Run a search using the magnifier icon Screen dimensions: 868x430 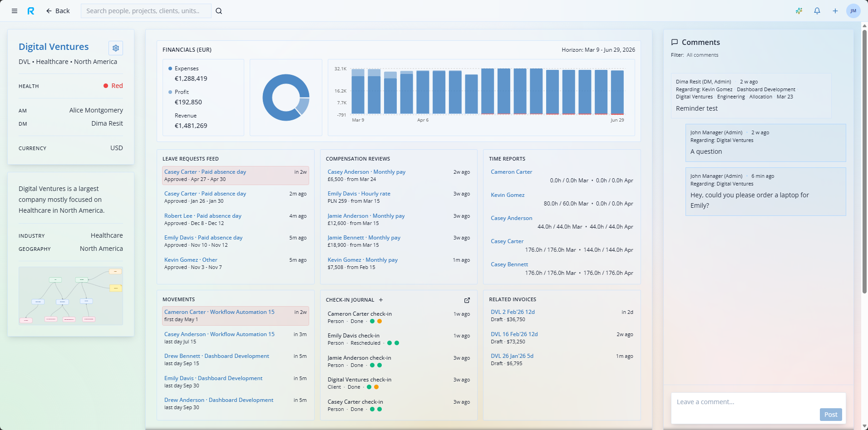click(x=219, y=10)
